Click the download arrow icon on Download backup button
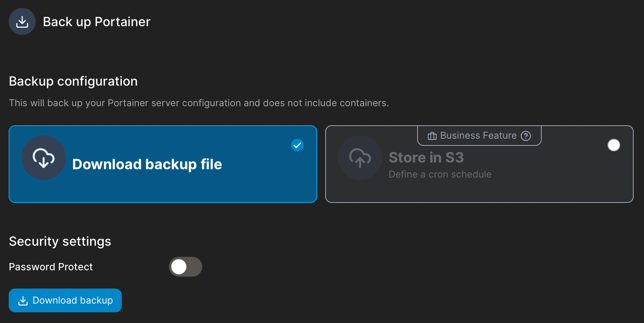The image size is (644, 323). coord(23,300)
